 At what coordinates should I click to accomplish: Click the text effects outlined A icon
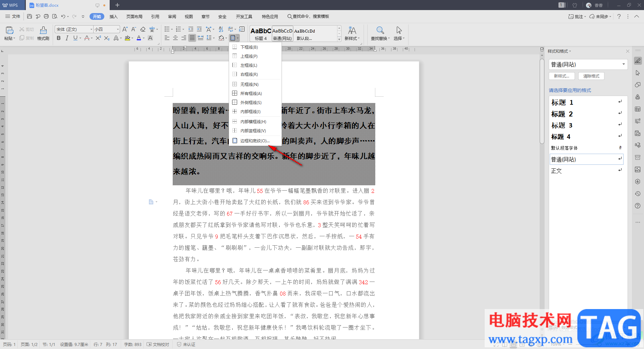116,38
